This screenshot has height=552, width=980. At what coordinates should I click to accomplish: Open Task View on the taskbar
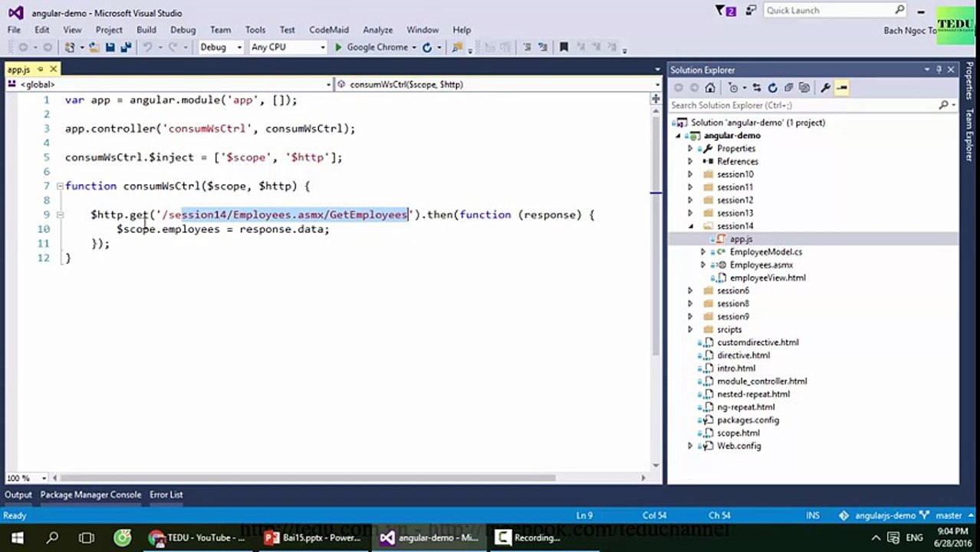pyautogui.click(x=87, y=537)
